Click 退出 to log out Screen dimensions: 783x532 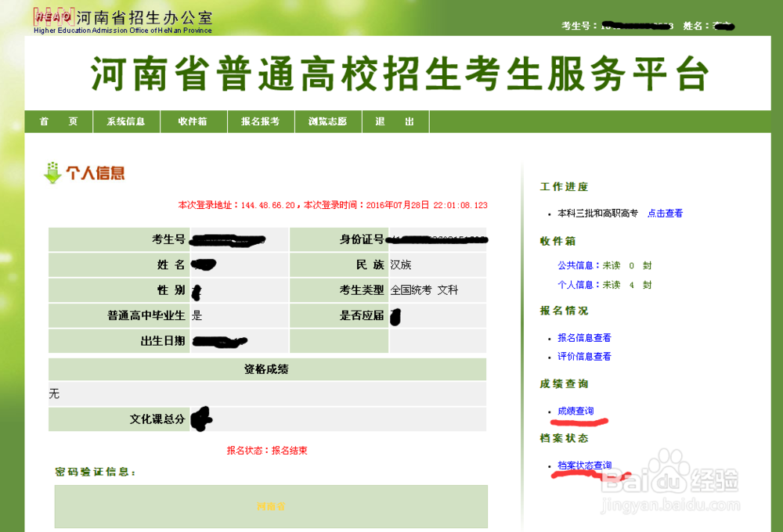click(x=395, y=121)
